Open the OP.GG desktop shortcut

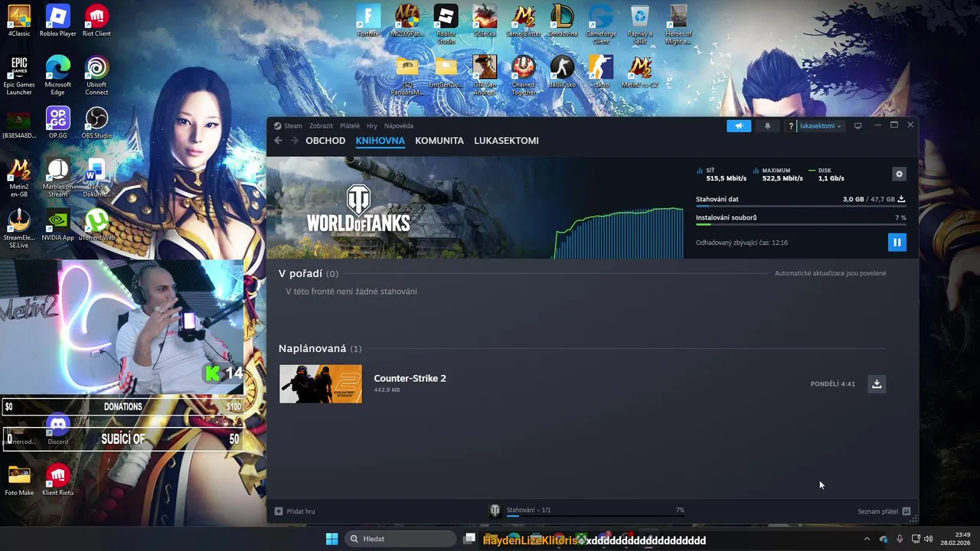(x=58, y=122)
